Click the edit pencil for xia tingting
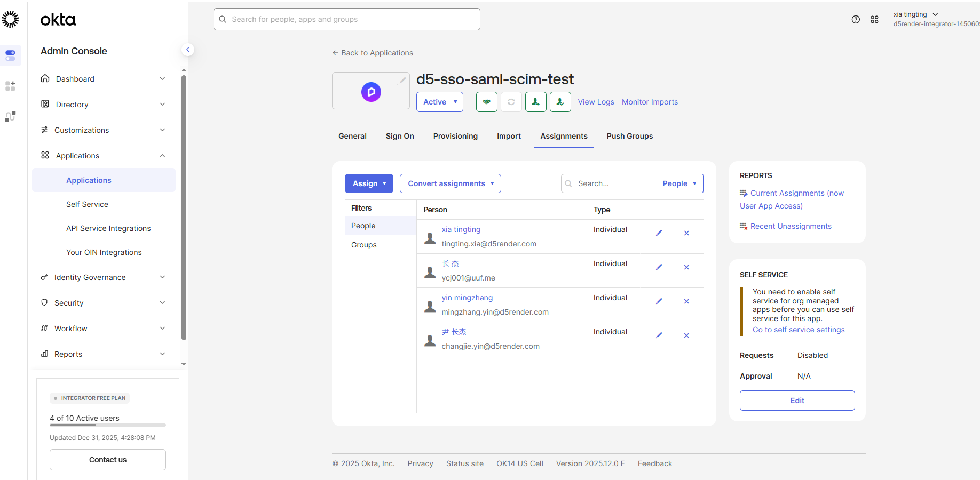The height and width of the screenshot is (480, 980). point(659,233)
